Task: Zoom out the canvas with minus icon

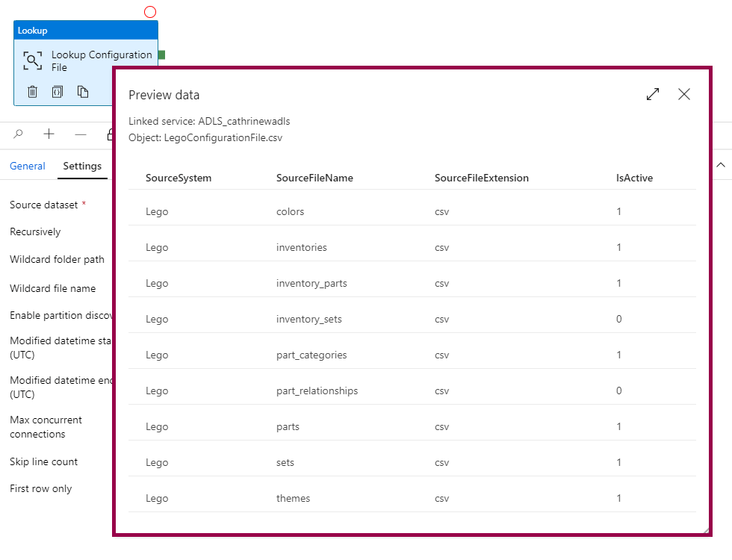Action: [x=81, y=134]
